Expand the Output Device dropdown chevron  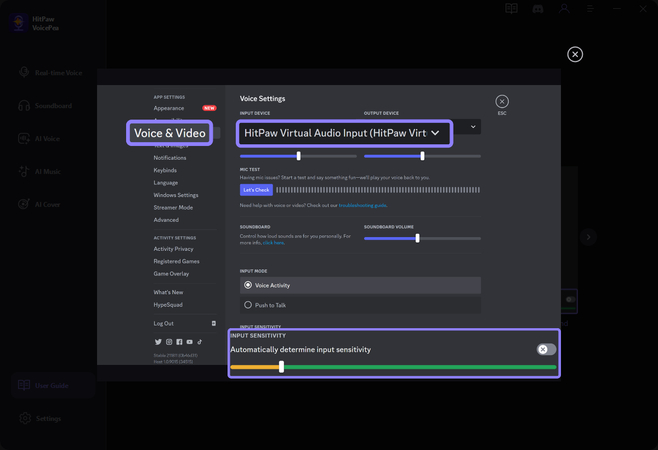point(473,127)
